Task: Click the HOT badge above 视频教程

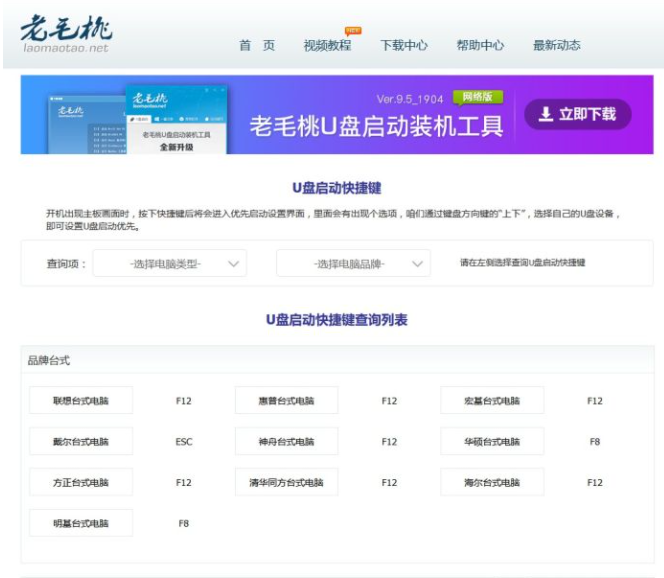Action: [352, 31]
